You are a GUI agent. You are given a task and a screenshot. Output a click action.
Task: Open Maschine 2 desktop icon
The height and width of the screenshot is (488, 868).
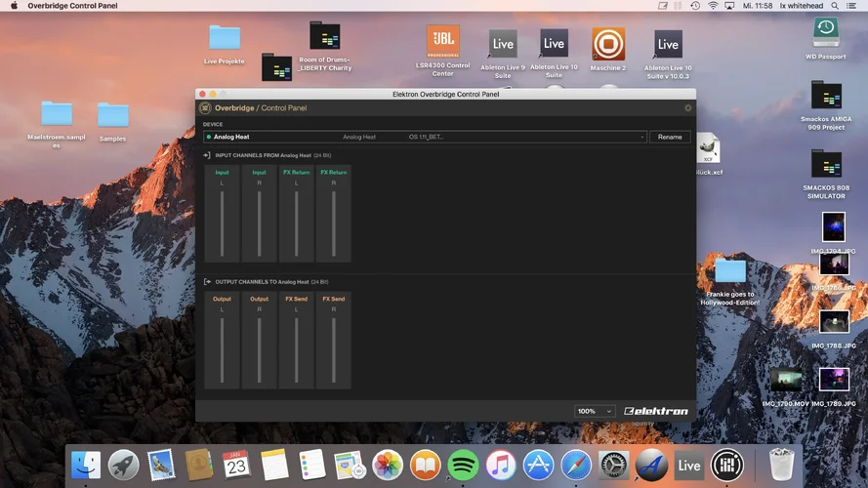(x=608, y=44)
